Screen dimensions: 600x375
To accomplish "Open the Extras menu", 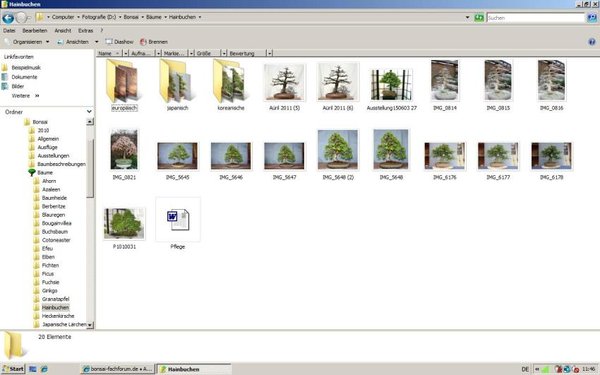I will pos(85,30).
